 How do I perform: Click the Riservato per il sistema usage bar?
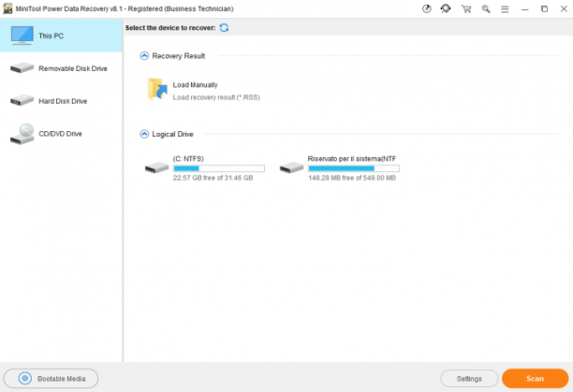coord(353,168)
